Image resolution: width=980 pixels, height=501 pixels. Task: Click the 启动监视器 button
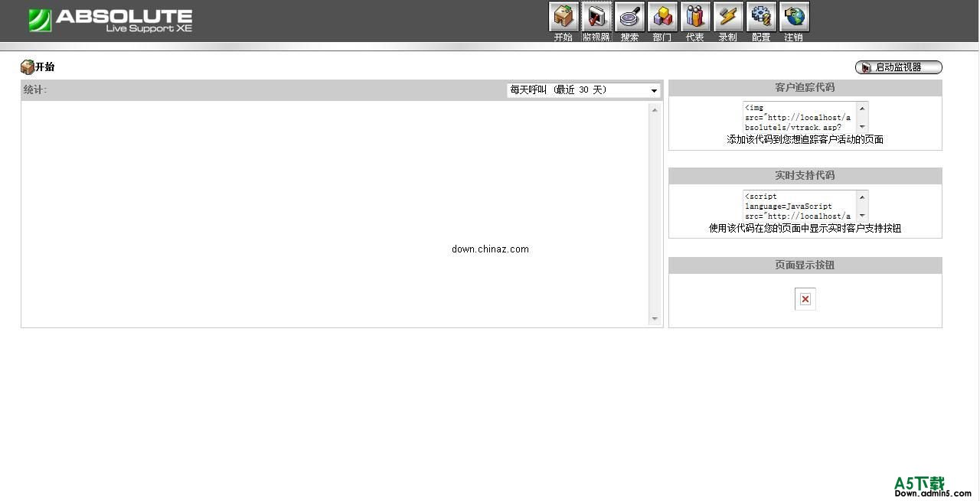click(899, 67)
